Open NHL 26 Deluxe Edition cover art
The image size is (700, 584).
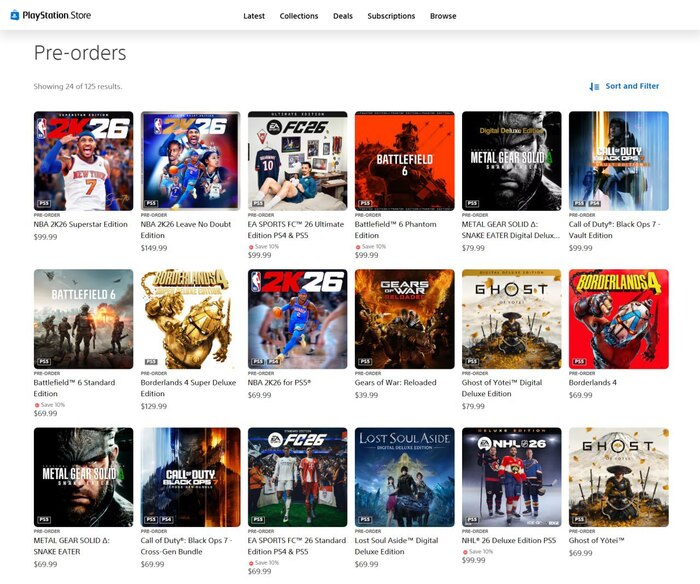click(x=512, y=477)
